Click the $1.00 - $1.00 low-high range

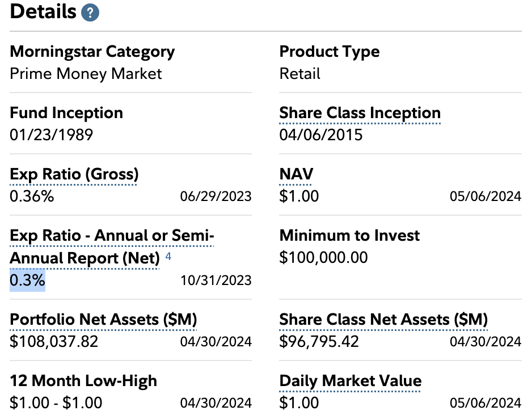56,403
